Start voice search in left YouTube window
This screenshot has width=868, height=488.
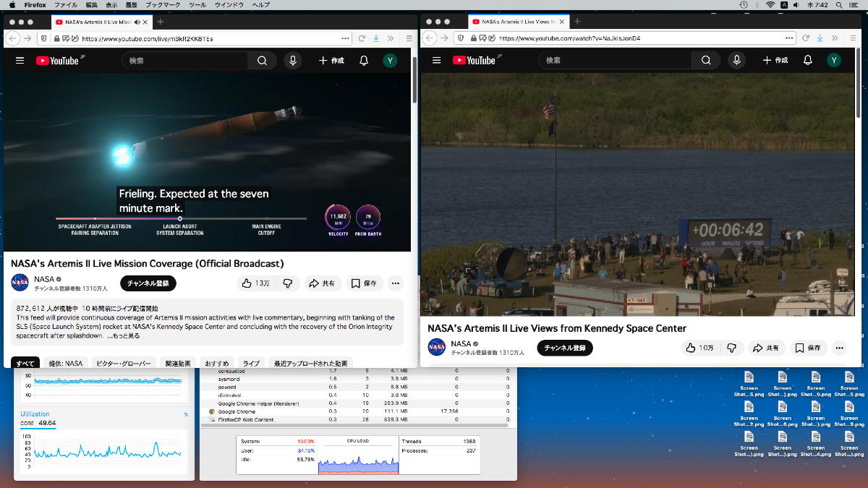(x=293, y=61)
